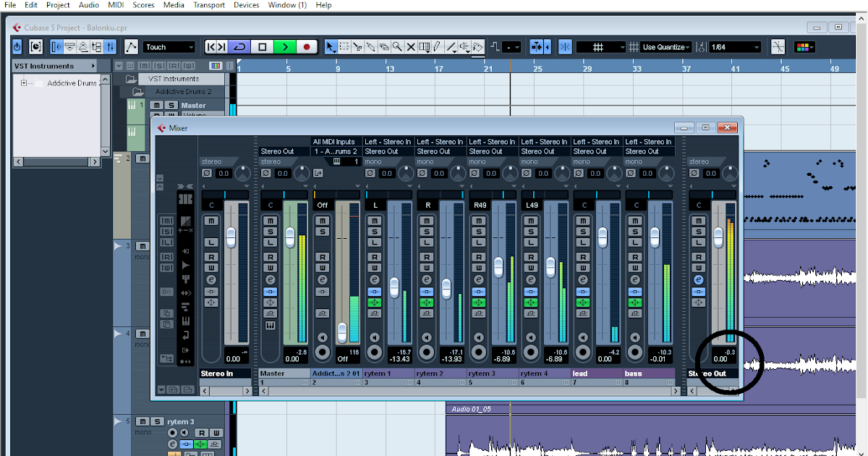
Task: Select the Mute X tool
Action: coord(411,47)
